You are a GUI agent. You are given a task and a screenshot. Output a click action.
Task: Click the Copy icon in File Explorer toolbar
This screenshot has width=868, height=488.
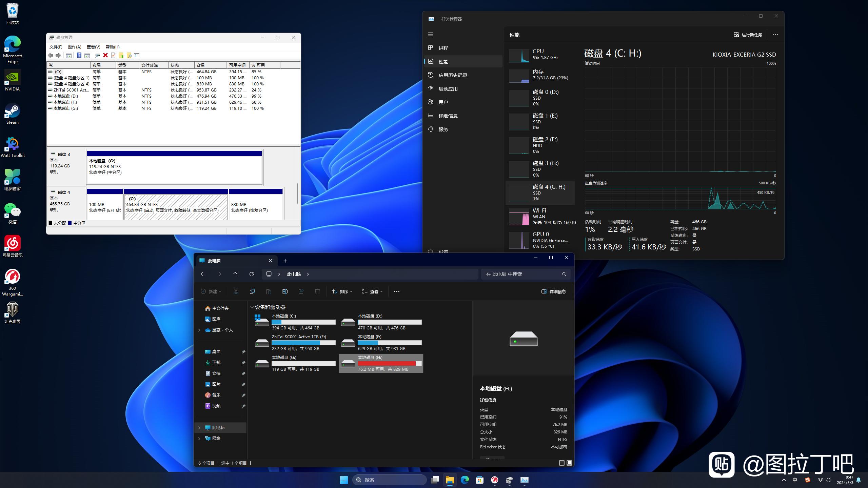point(252,291)
